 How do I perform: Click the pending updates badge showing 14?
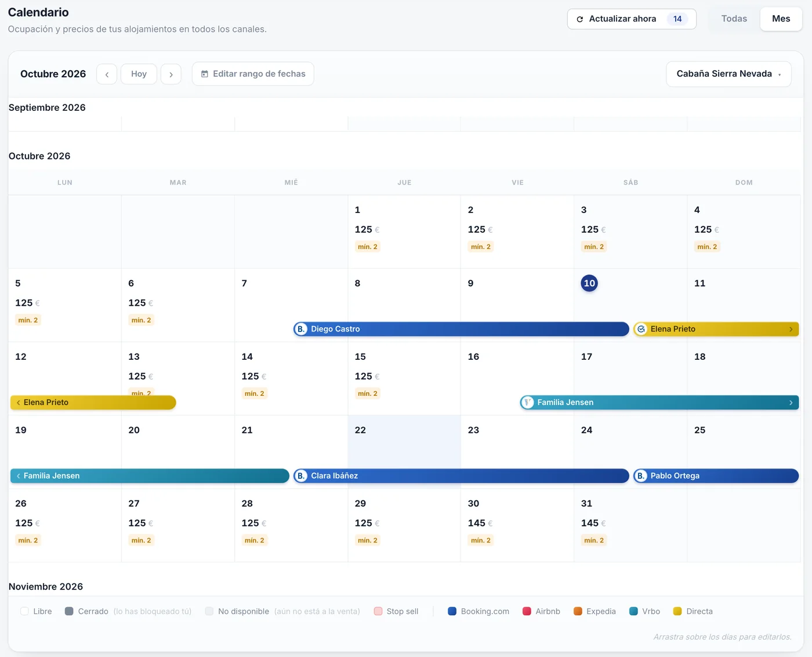coord(677,19)
